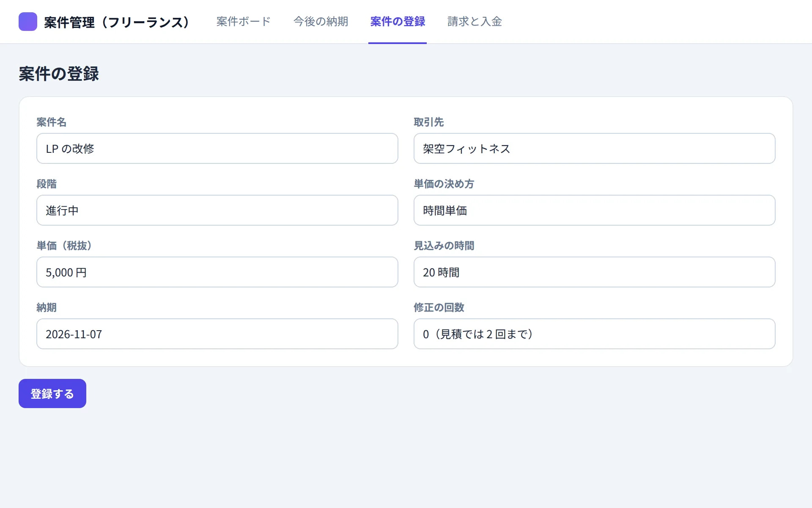The image size is (812, 508).
Task: Click the 単価（税抜） field showing 5,000 円
Action: [x=217, y=272]
